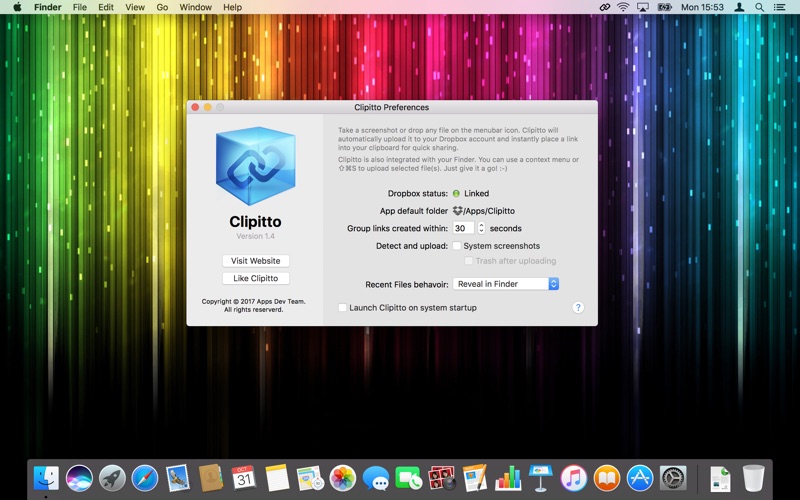Open the Go menu
Image resolution: width=800 pixels, height=500 pixels.
[162, 7]
